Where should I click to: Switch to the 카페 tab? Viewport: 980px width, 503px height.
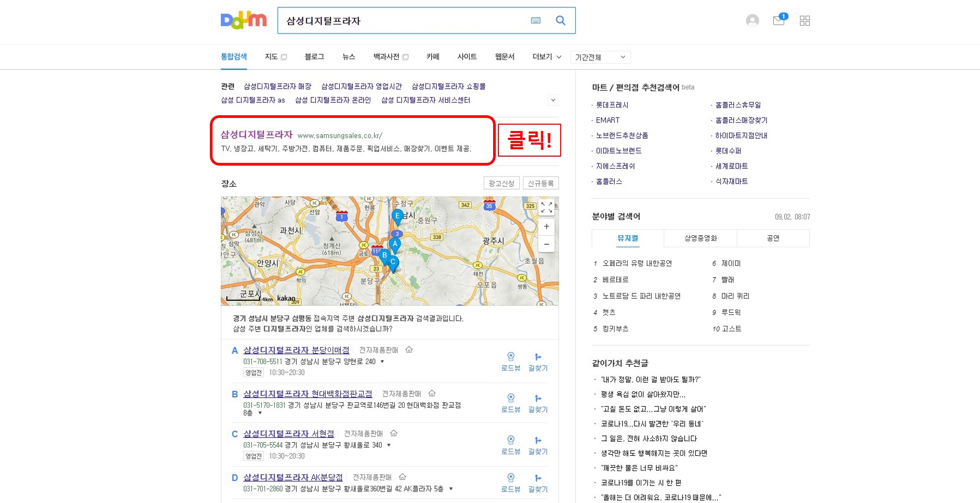coord(432,57)
